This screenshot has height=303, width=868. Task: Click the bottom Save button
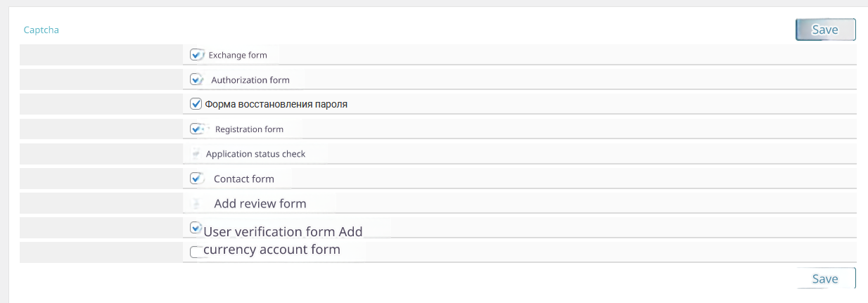point(825,278)
